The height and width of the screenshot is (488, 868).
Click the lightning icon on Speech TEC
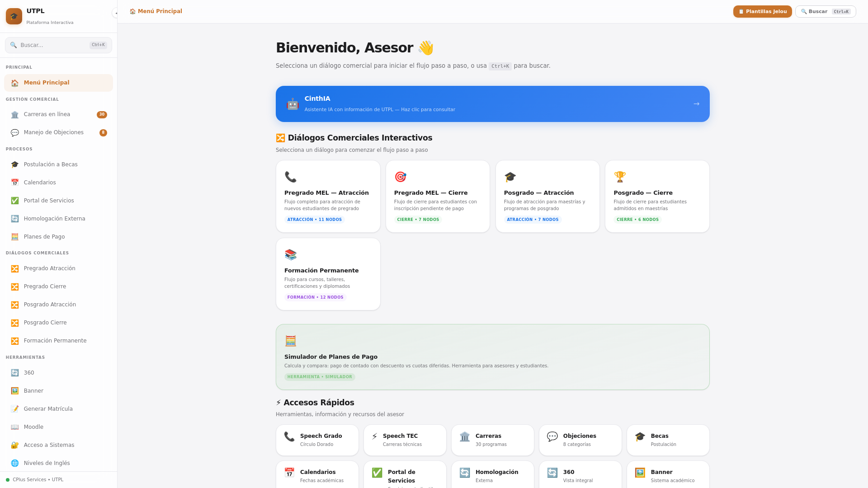click(x=374, y=436)
